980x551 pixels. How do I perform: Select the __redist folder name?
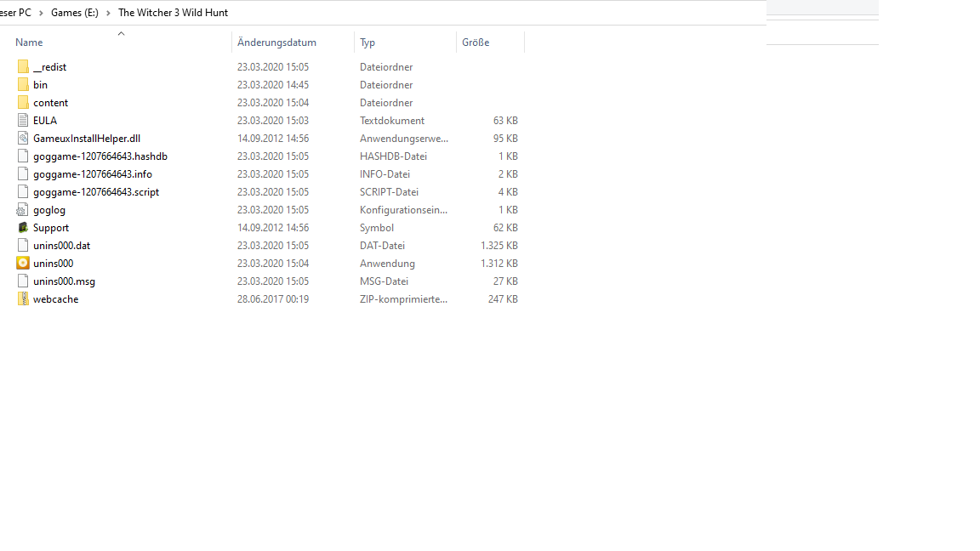tap(50, 67)
